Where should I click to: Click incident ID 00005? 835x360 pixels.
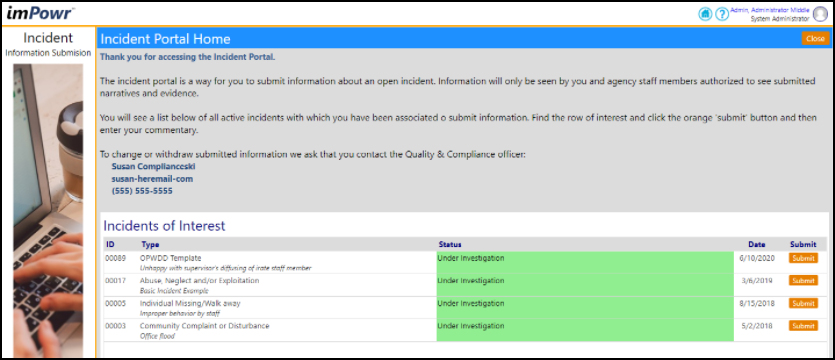tap(116, 303)
